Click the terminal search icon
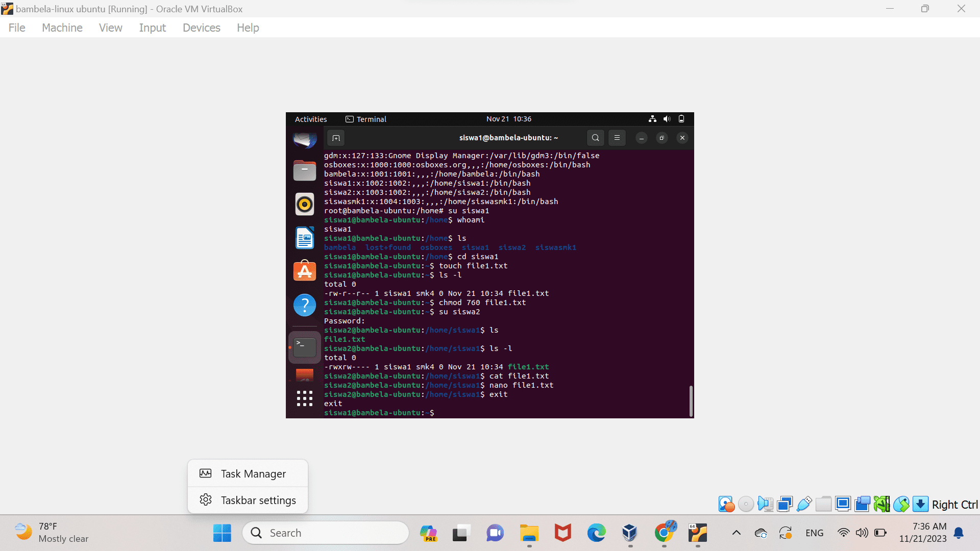The width and height of the screenshot is (980, 551). [595, 138]
